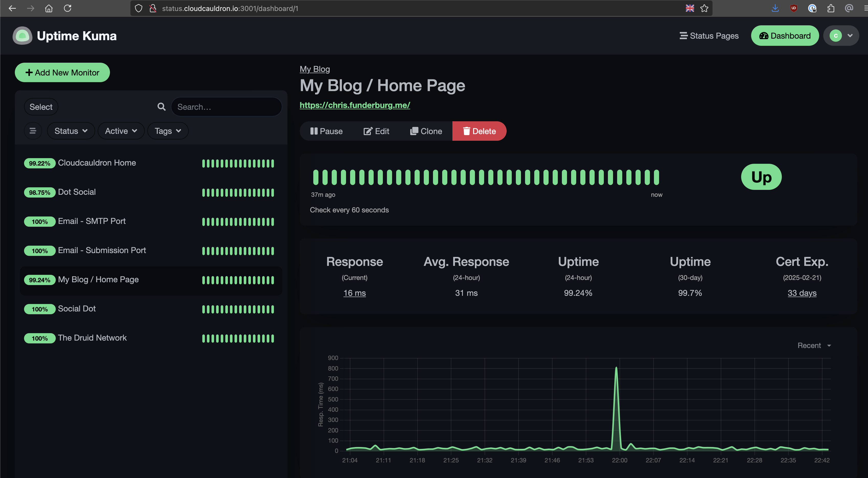Screen dimensions: 868x478
Task: Click the 98.75% badge for Dot Social
Action: [39, 192]
